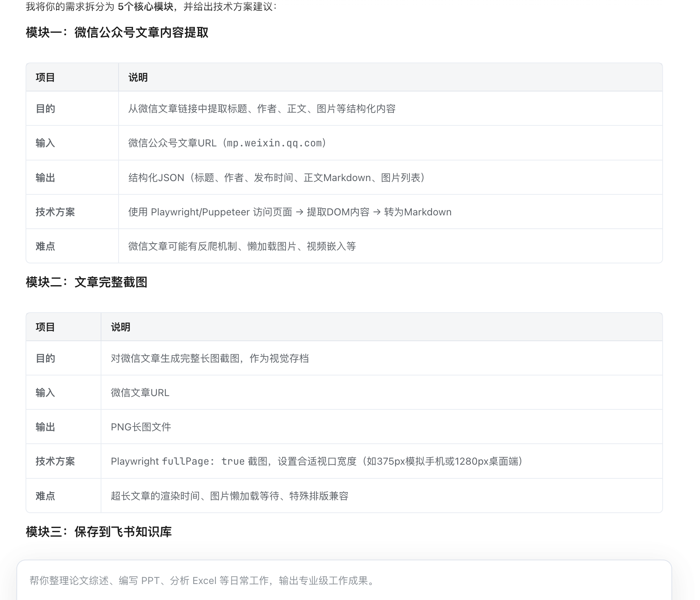Screen dimensions: 700x600
Task: Click the 难点 row label in module one table
Action: (x=45, y=247)
